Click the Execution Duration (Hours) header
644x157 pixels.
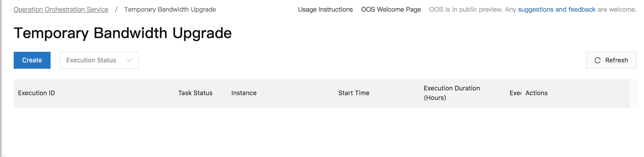(x=452, y=93)
